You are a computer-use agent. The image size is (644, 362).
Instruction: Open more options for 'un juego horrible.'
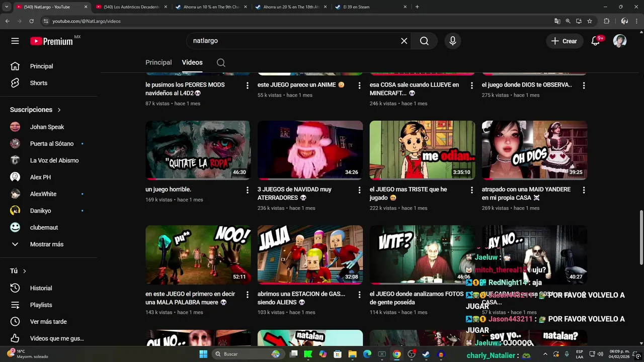(x=247, y=190)
